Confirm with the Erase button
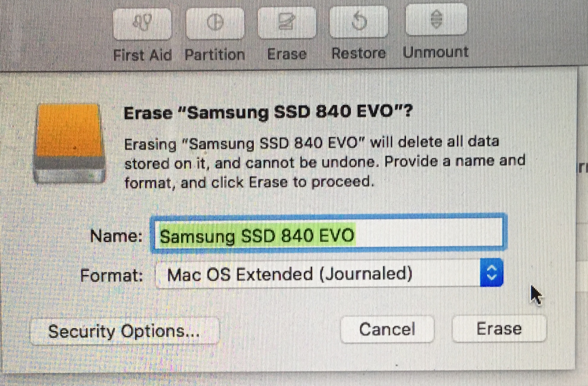 [499, 328]
